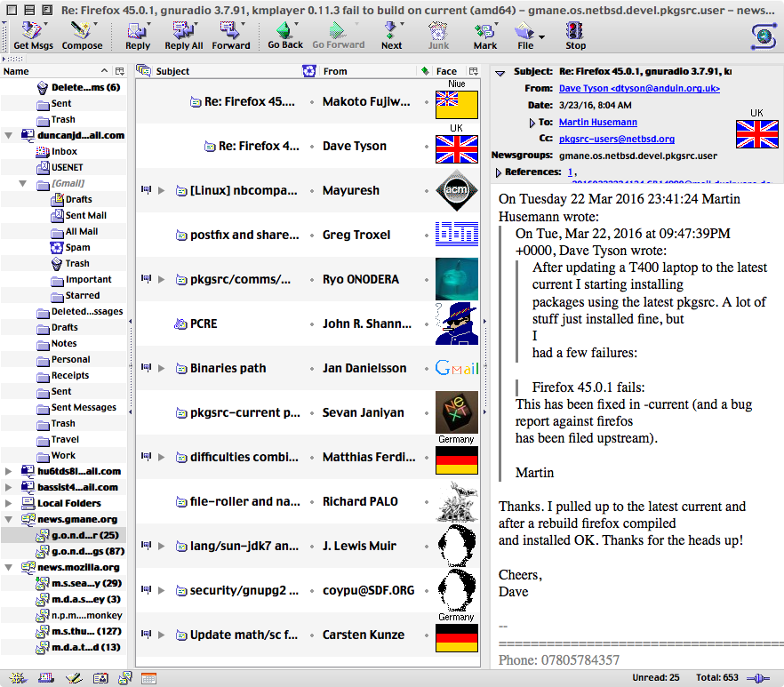Sort messages by the From column
The image size is (784, 687).
[x=364, y=71]
